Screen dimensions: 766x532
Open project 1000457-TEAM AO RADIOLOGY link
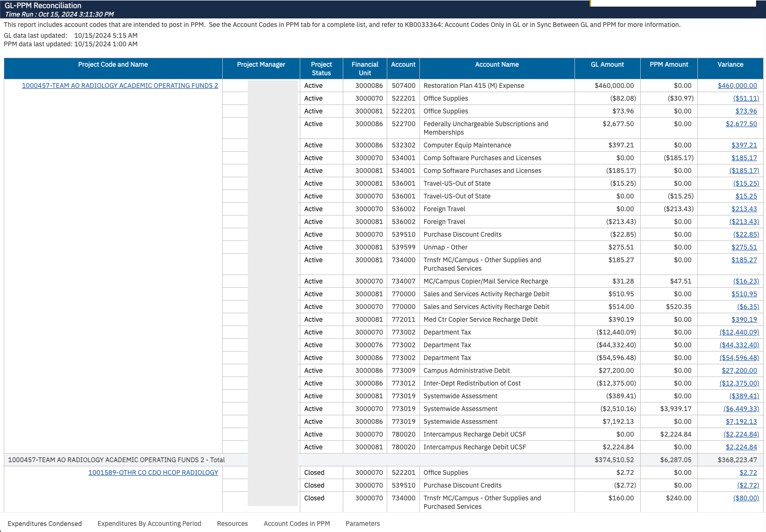(120, 86)
